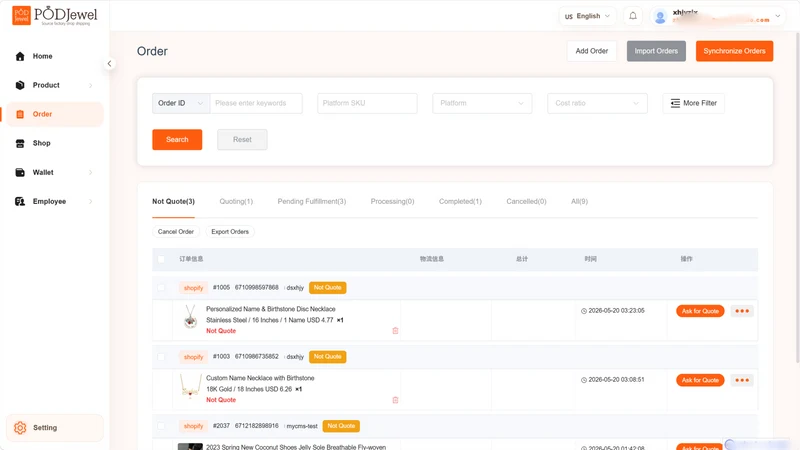Click the Employee icon
The image size is (800, 450).
tap(20, 202)
